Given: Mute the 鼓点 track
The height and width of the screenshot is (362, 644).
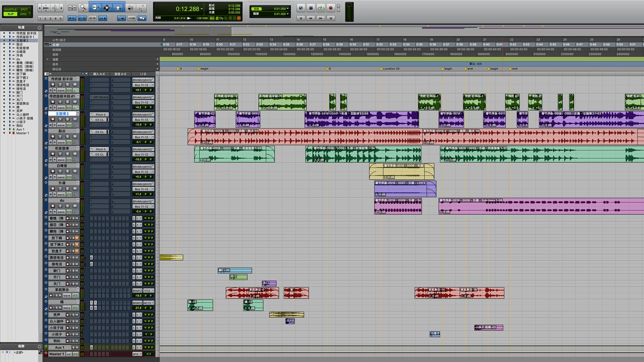Looking at the screenshot, I should tap(75, 136).
